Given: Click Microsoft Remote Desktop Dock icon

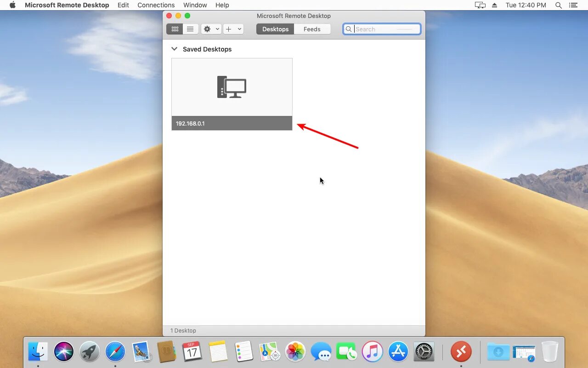Looking at the screenshot, I should click(461, 352).
